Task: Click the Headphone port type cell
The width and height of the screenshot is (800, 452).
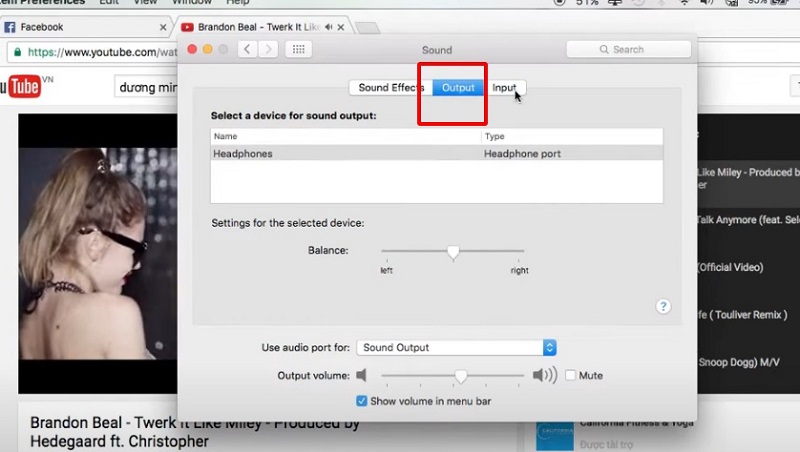Action: (x=522, y=154)
